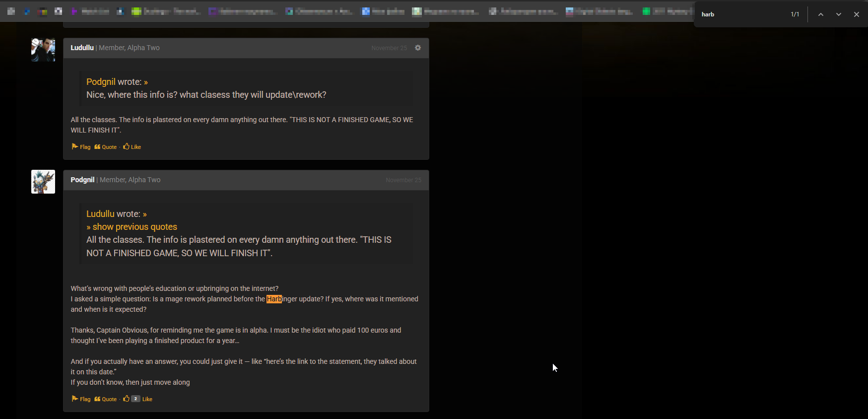Click the sentence starting 'Thanks, Captain Obvious'

[x=236, y=335]
